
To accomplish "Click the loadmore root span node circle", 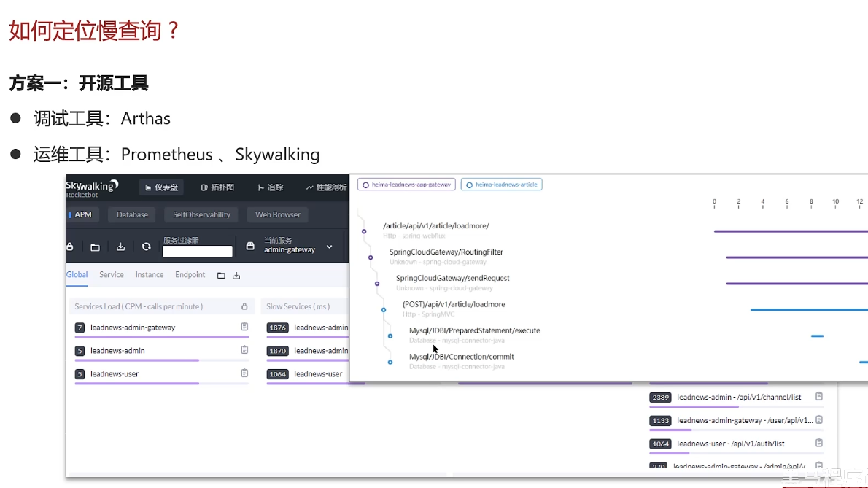I will [364, 231].
